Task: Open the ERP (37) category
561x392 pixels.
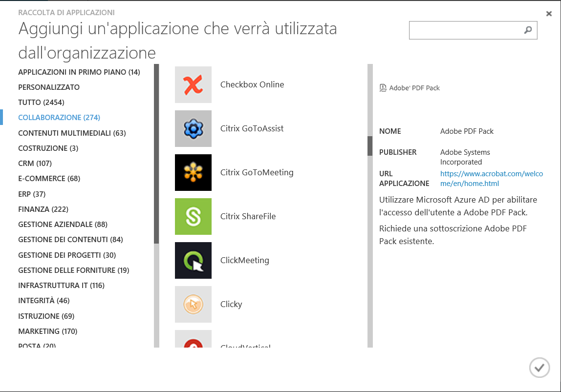Action: [x=32, y=194]
